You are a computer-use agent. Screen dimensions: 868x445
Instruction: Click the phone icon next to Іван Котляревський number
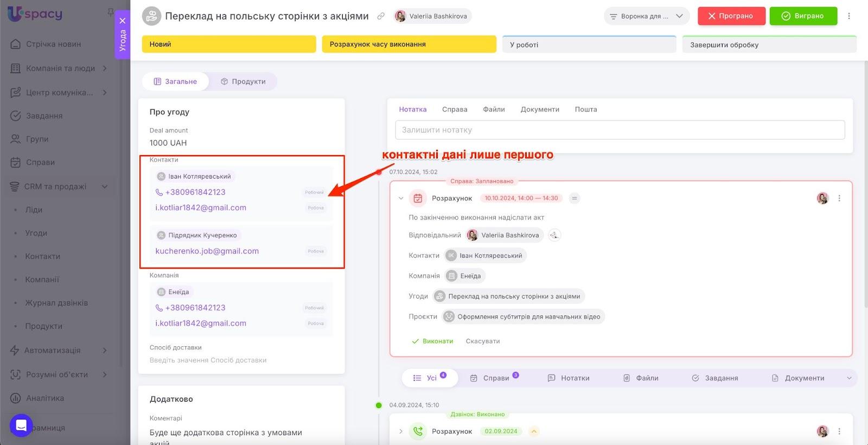(x=159, y=192)
